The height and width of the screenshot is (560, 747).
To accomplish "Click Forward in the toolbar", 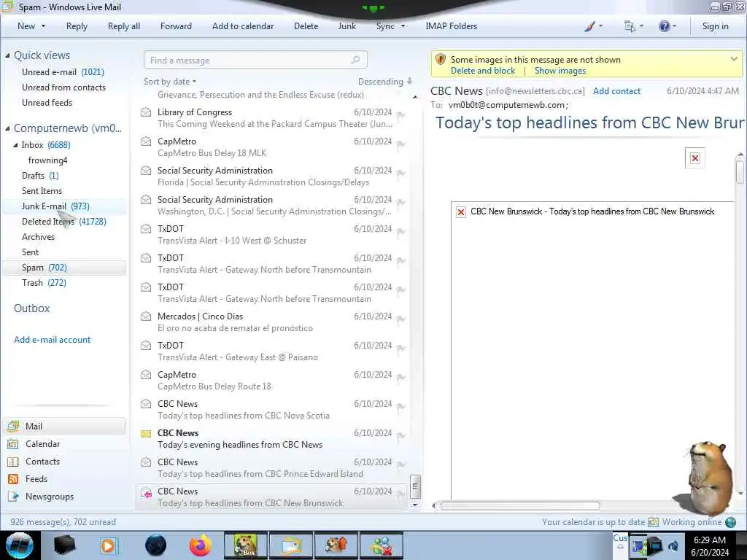I will (176, 26).
